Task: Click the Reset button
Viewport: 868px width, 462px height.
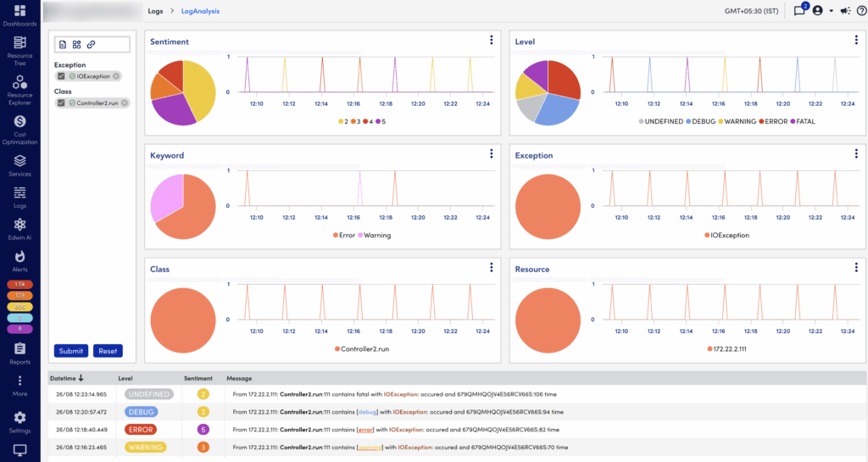Action: [107, 351]
